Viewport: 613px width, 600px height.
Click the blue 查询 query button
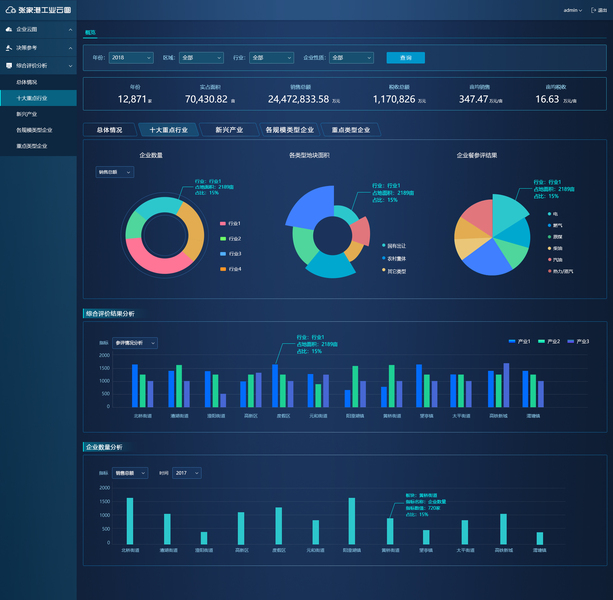pos(405,58)
